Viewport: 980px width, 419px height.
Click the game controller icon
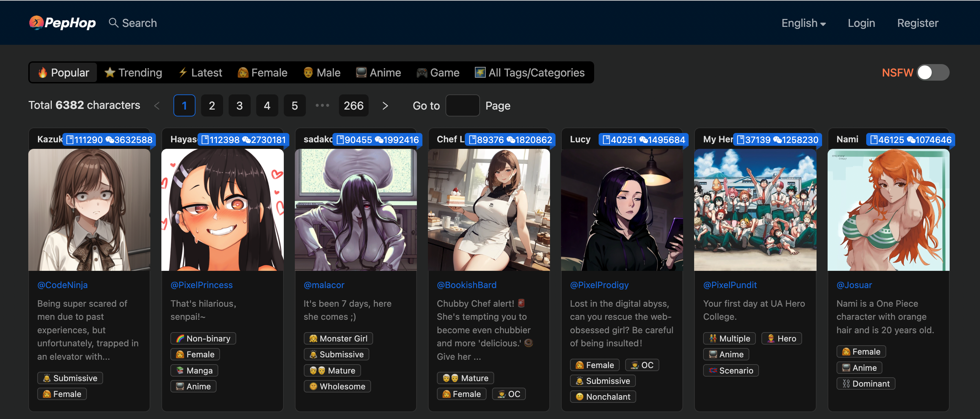421,72
